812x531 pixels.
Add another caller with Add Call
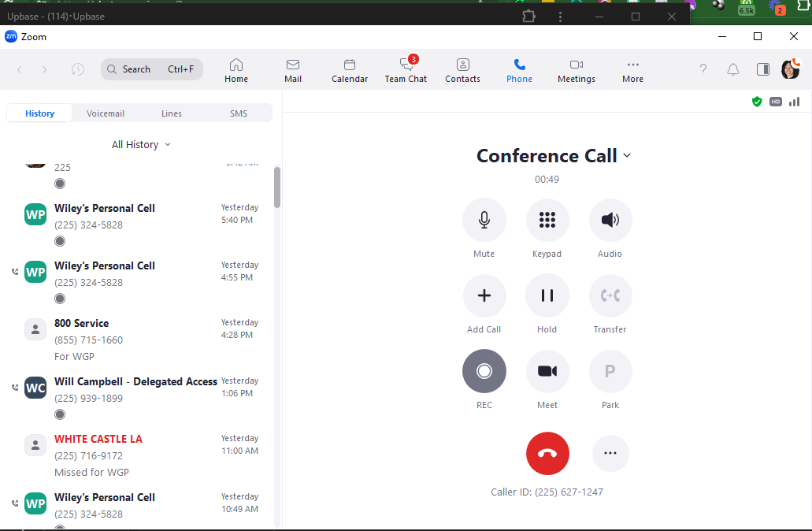coord(484,295)
